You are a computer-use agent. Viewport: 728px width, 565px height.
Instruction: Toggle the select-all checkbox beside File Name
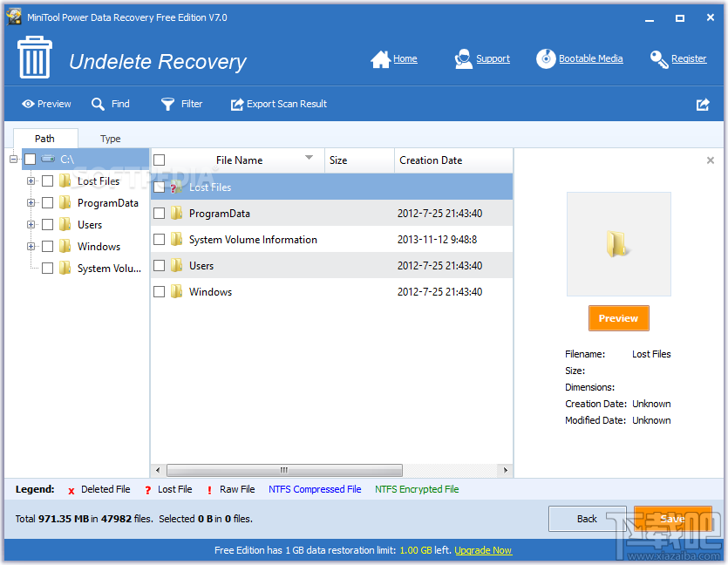point(160,160)
